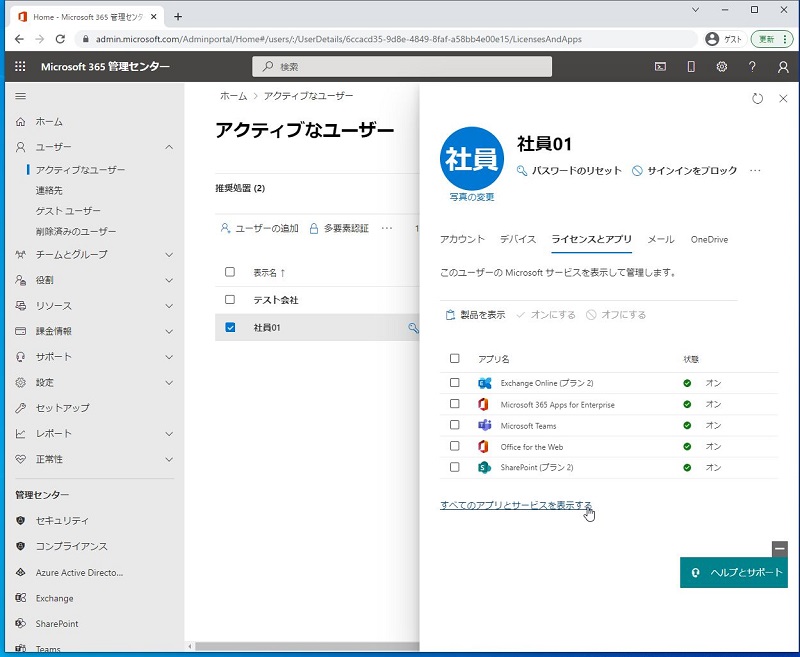The image size is (800, 657).
Task: Open more actions ellipsis beside サインインをブロック
Action: coord(755,170)
